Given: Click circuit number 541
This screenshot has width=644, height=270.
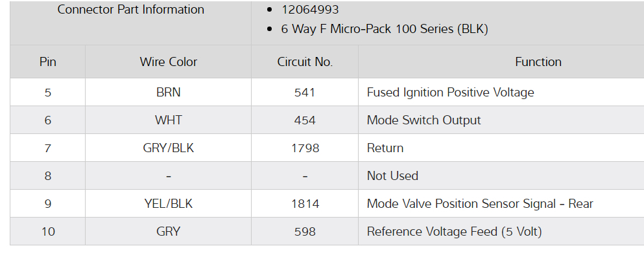Looking at the screenshot, I should click(305, 93).
